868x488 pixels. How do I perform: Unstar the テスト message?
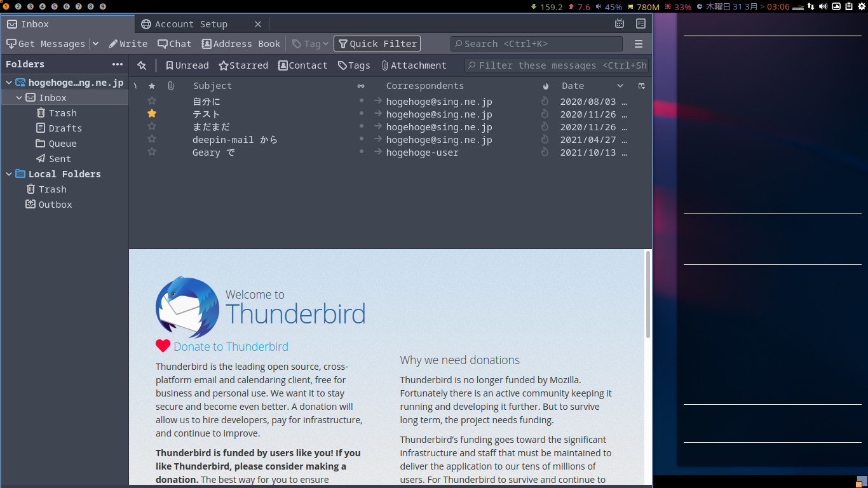(x=152, y=114)
